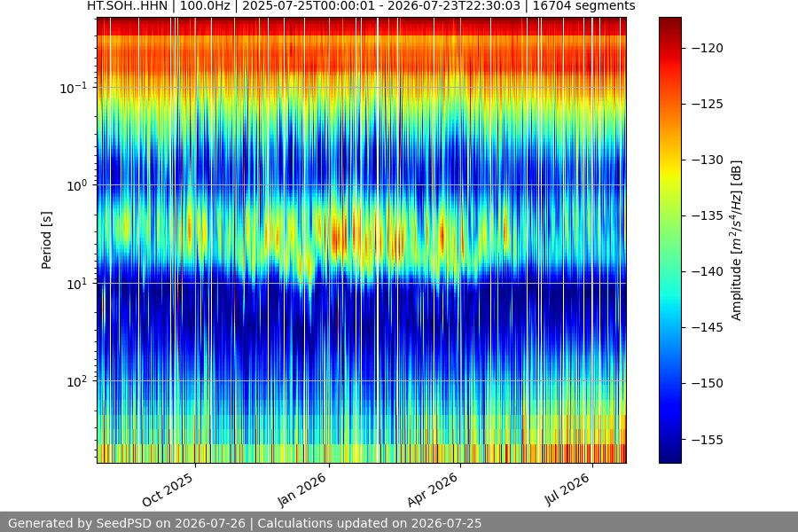Click the 'Period [s]' y-axis label
This screenshot has height=532, width=798.
click(x=46, y=240)
